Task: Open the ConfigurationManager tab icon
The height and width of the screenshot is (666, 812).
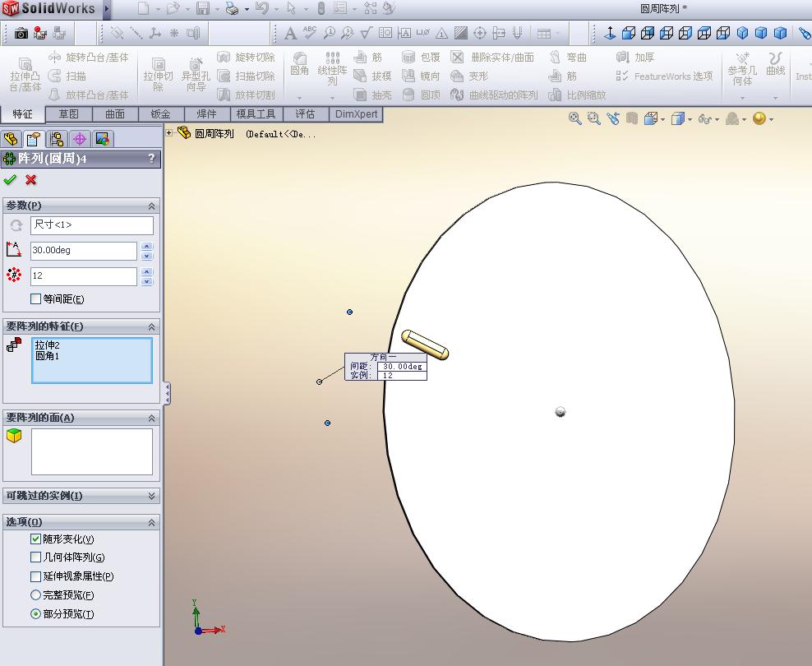Action: 57,139
